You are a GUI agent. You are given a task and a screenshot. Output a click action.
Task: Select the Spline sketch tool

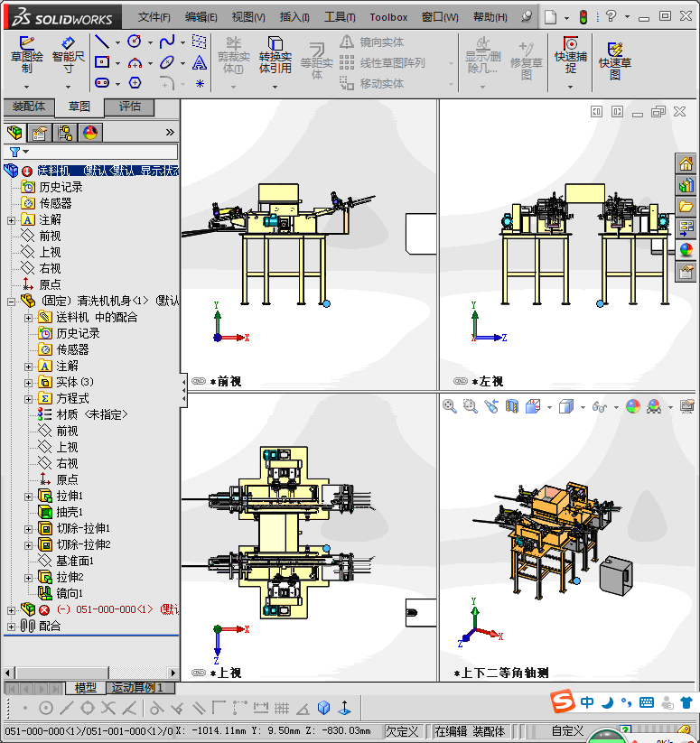[167, 42]
